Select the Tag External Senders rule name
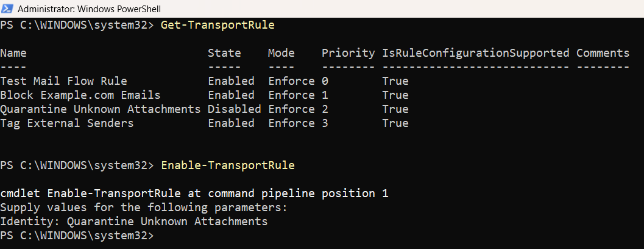Viewport: 644px width, 249px height. pos(67,123)
